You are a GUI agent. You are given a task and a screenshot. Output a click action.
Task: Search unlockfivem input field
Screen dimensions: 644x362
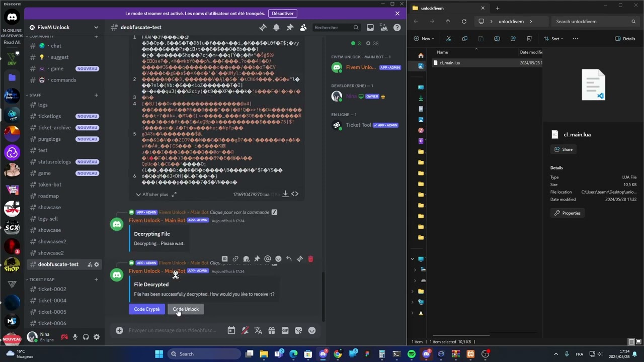[x=595, y=22]
